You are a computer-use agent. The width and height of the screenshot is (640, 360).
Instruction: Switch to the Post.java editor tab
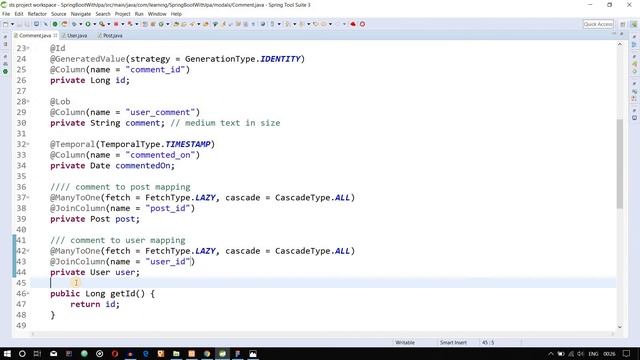[110, 36]
